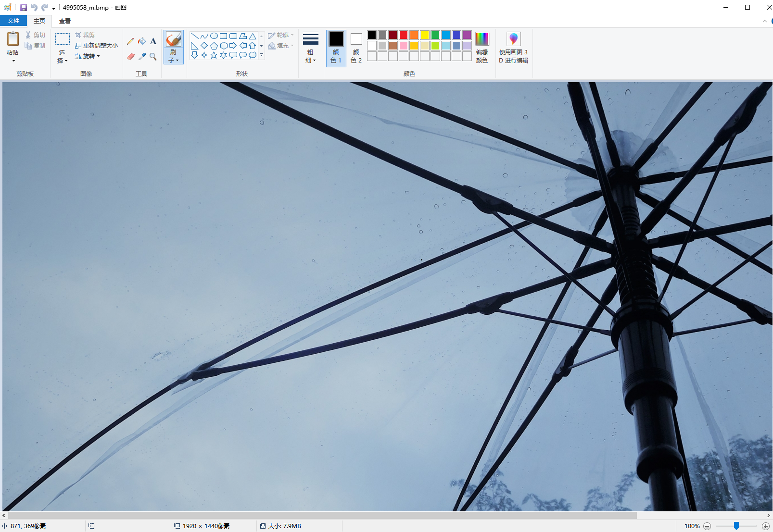Select the Eraser tool
The width and height of the screenshot is (773, 532).
click(x=130, y=57)
